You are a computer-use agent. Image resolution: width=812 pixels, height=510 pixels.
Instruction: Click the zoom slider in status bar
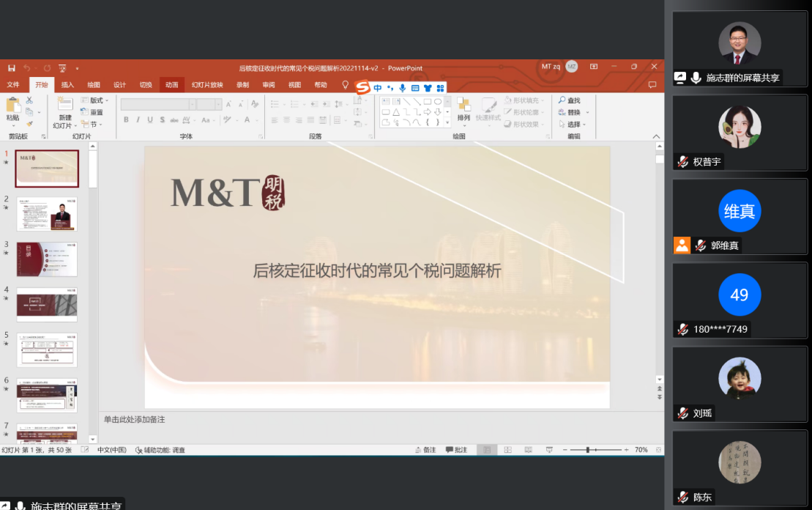tap(589, 450)
